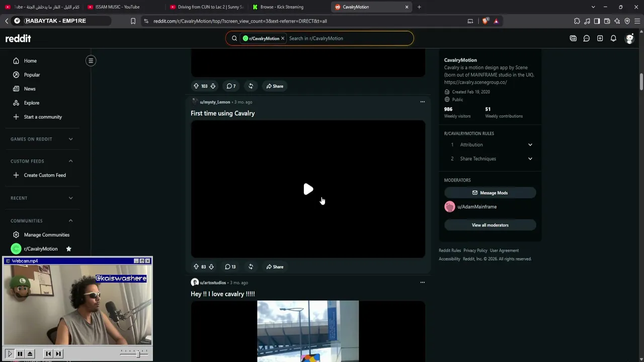Upvote the post with 103 votes
The height and width of the screenshot is (362, 644).
[x=196, y=86]
